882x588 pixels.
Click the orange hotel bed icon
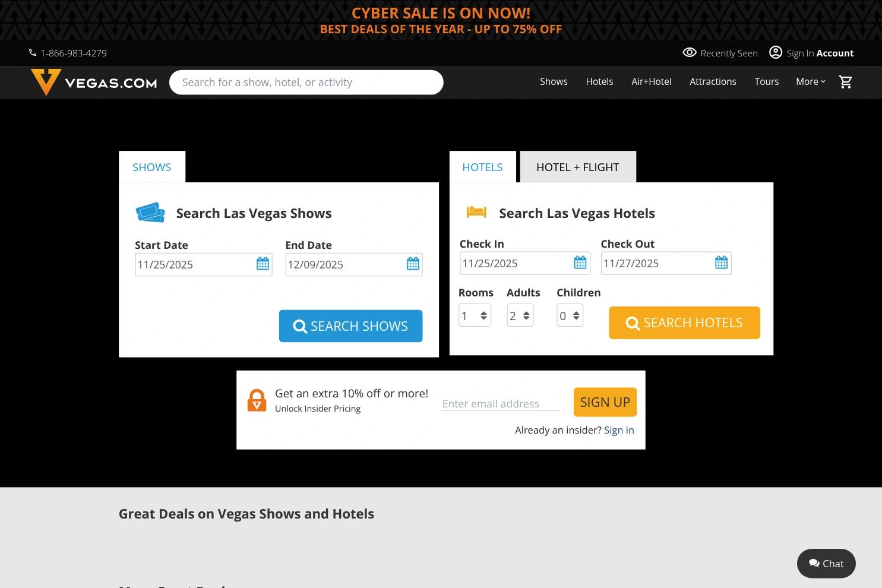click(x=476, y=212)
